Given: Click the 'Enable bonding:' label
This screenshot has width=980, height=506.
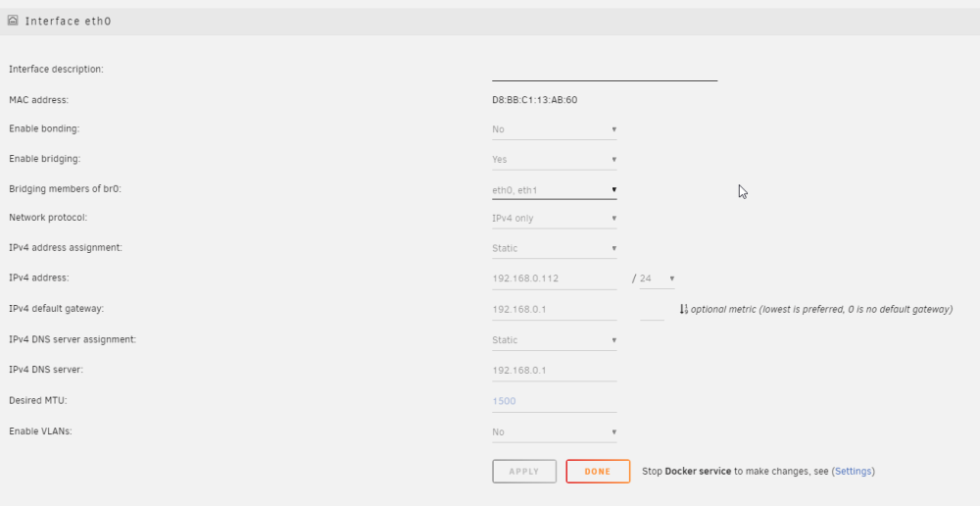Looking at the screenshot, I should 44,128.
